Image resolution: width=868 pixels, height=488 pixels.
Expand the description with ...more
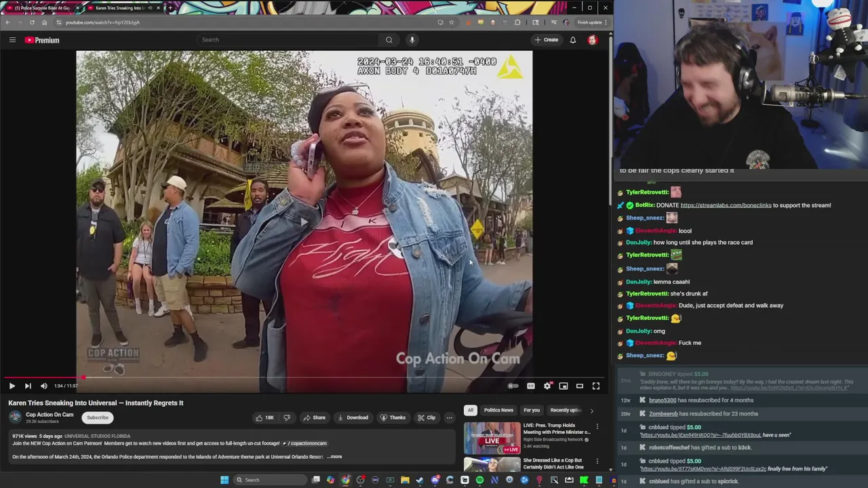(x=336, y=457)
